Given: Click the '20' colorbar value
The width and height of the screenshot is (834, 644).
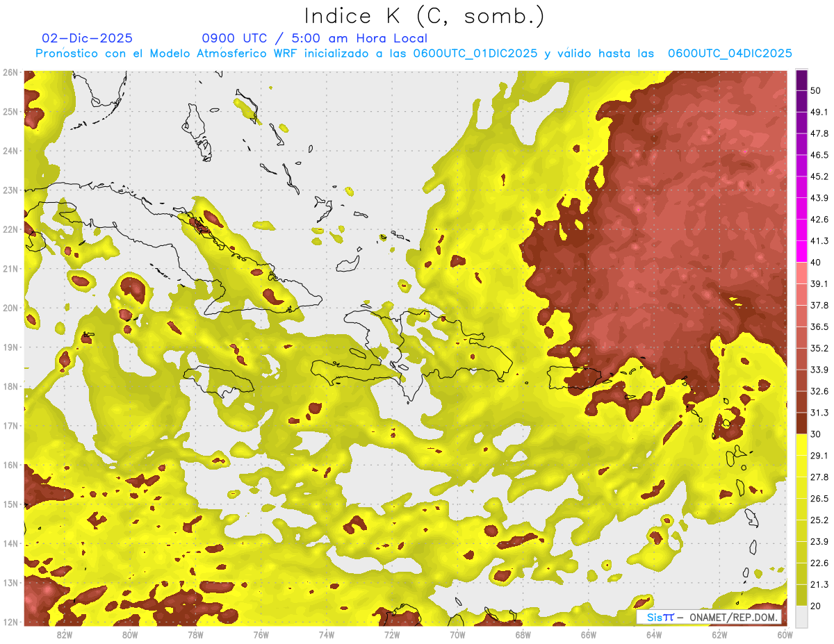Looking at the screenshot, I should coord(815,606).
